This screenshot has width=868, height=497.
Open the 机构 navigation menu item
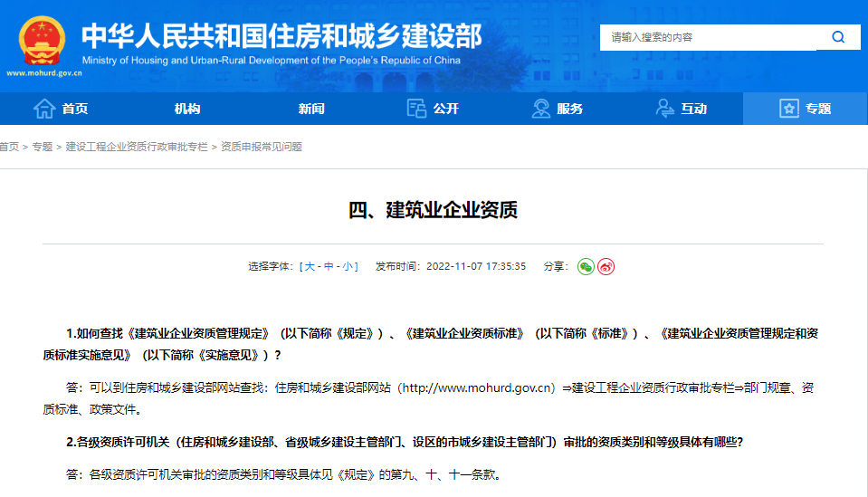187,109
